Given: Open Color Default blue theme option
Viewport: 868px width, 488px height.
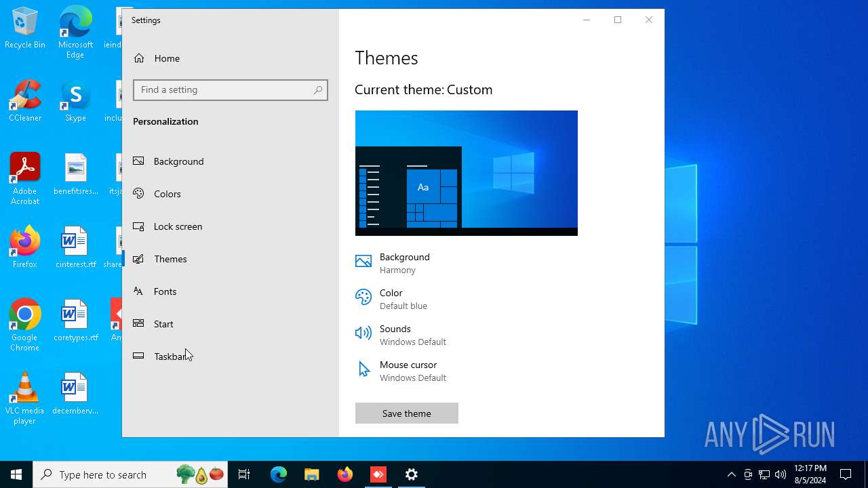Looking at the screenshot, I should tap(403, 299).
